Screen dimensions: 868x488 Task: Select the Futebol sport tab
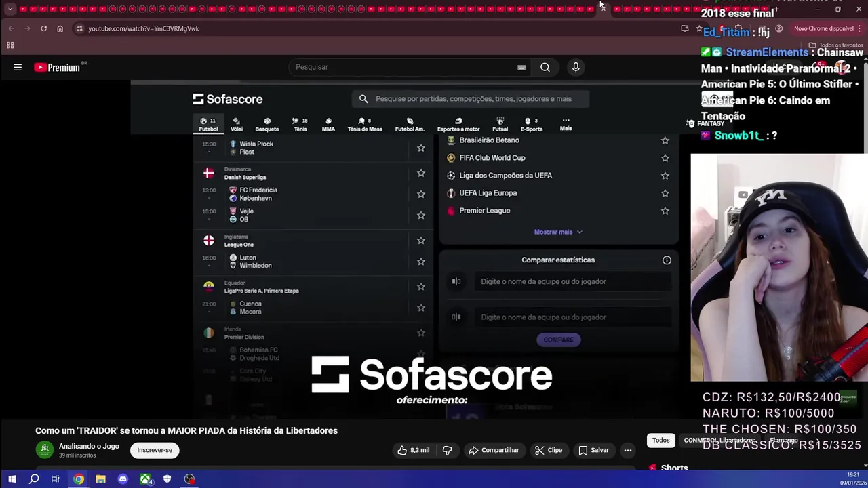pyautogui.click(x=208, y=124)
